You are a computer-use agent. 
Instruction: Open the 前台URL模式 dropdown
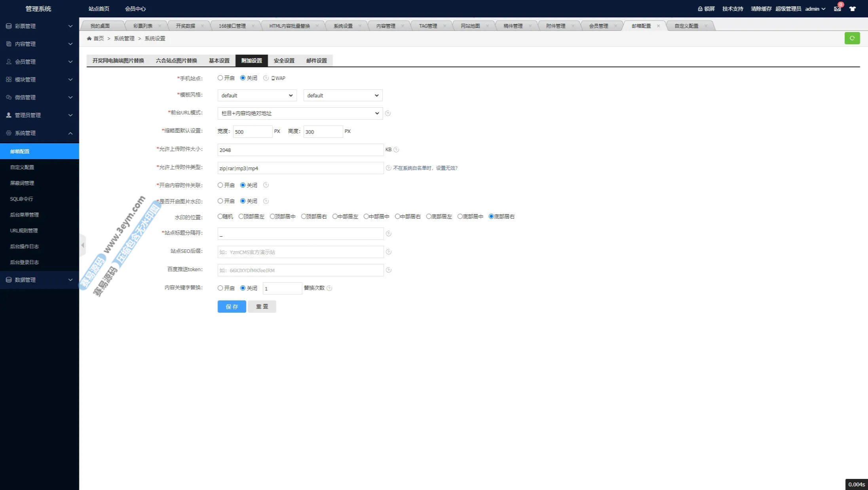pyautogui.click(x=300, y=113)
